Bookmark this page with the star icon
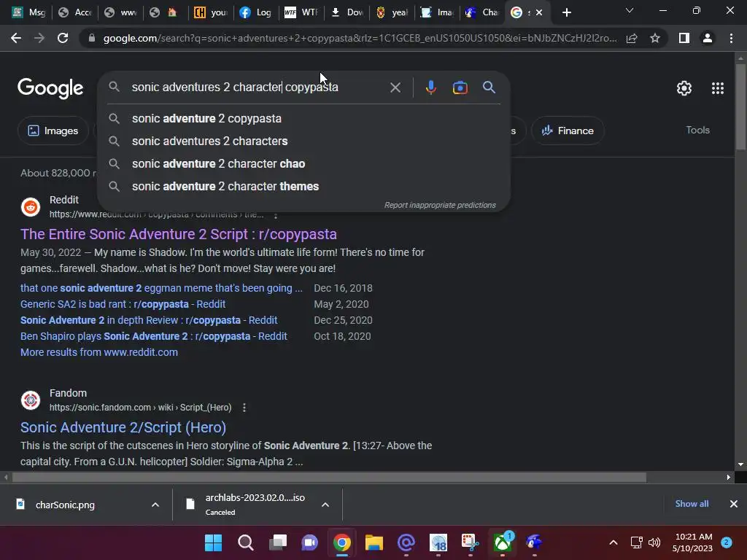 pyautogui.click(x=655, y=38)
